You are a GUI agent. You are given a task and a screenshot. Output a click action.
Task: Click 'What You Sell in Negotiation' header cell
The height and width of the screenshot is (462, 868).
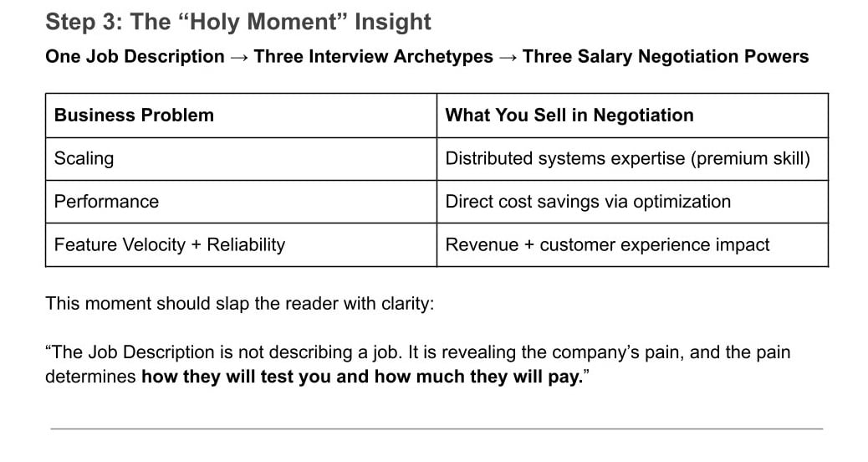632,116
